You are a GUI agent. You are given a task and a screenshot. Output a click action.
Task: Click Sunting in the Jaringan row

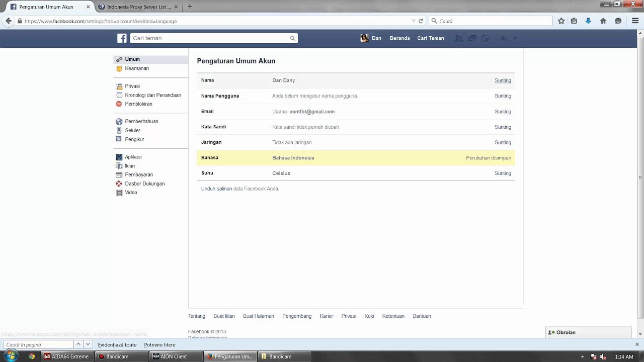pyautogui.click(x=503, y=142)
